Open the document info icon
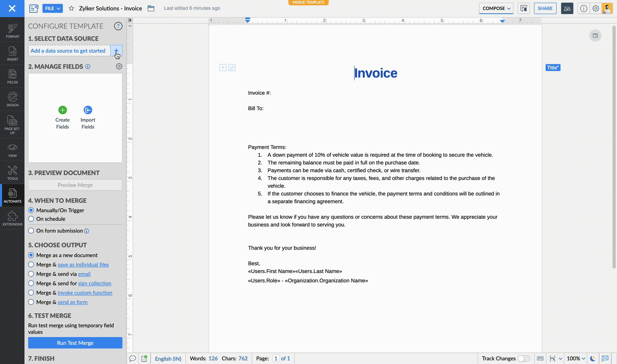Image resolution: width=617 pixels, height=364 pixels. [x=583, y=9]
